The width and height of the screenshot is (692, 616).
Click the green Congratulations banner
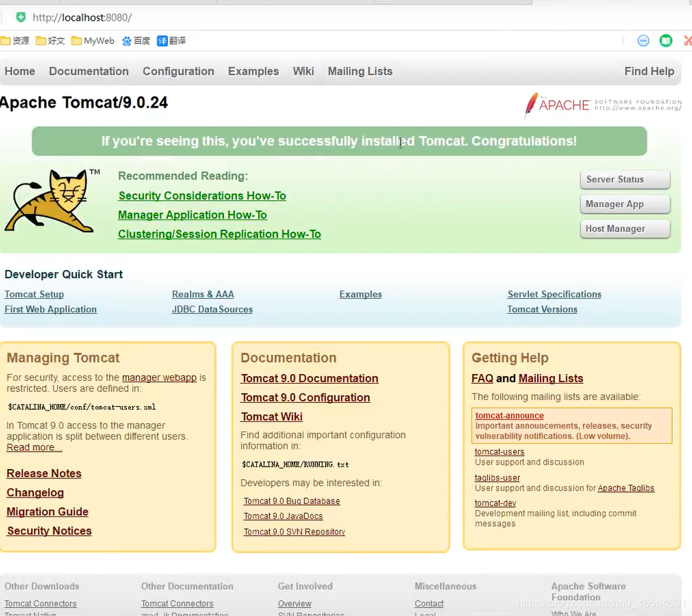pyautogui.click(x=339, y=141)
